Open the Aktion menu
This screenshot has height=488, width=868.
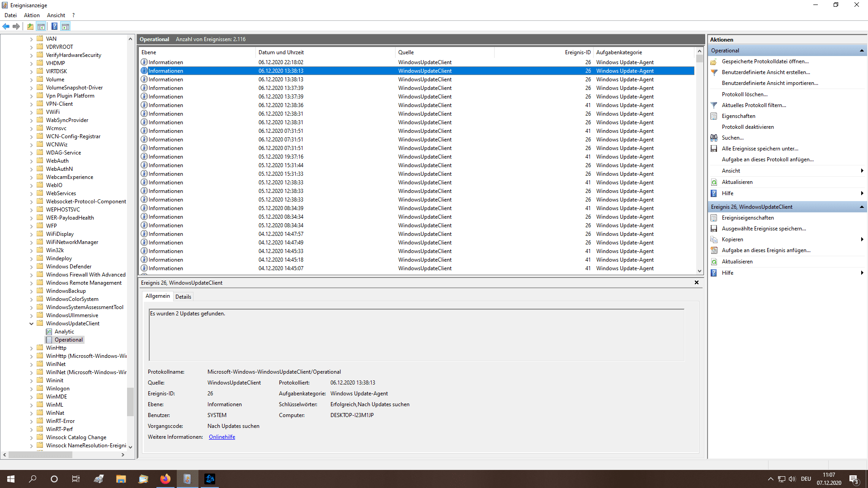pos(32,15)
